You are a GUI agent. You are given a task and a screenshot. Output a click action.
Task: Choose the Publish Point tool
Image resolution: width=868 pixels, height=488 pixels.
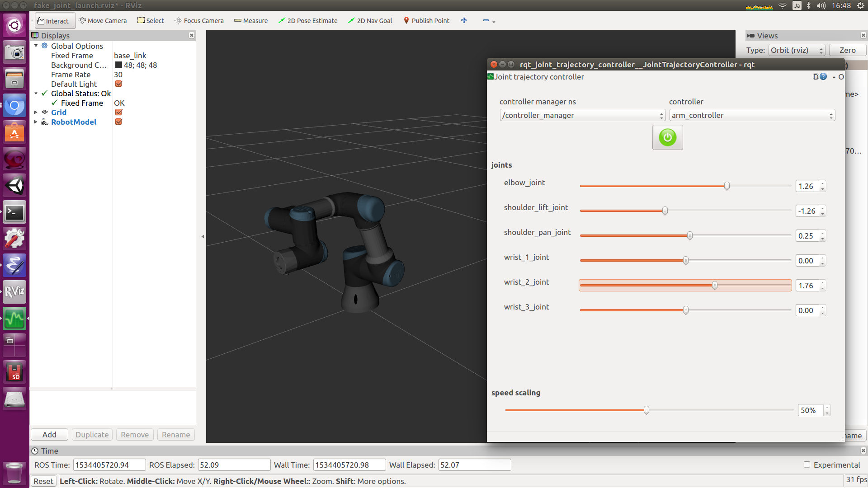click(x=426, y=21)
